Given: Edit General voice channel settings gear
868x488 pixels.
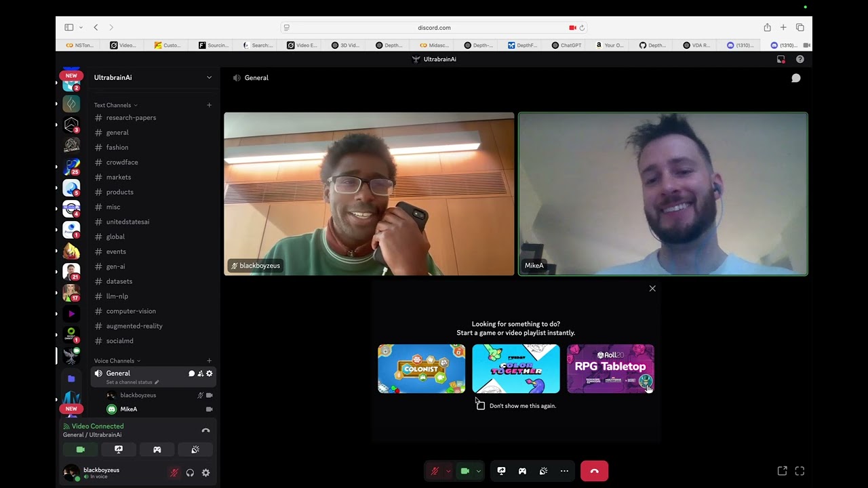Looking at the screenshot, I should coord(209,373).
